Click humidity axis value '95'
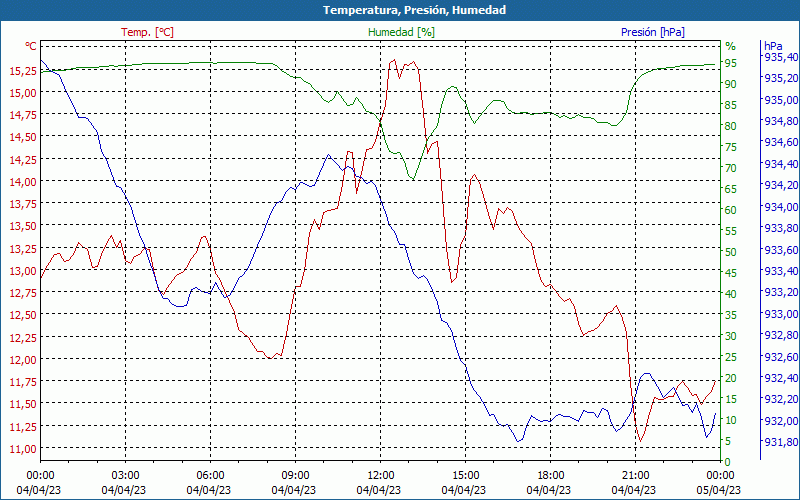 (731, 63)
